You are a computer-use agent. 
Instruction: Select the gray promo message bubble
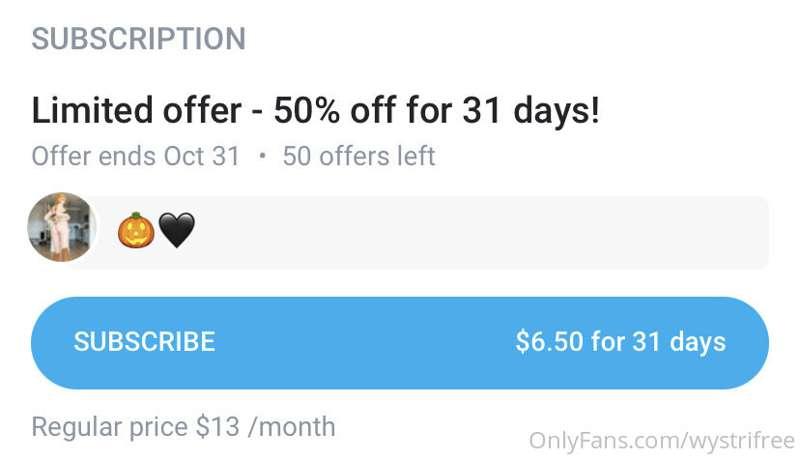tap(429, 232)
